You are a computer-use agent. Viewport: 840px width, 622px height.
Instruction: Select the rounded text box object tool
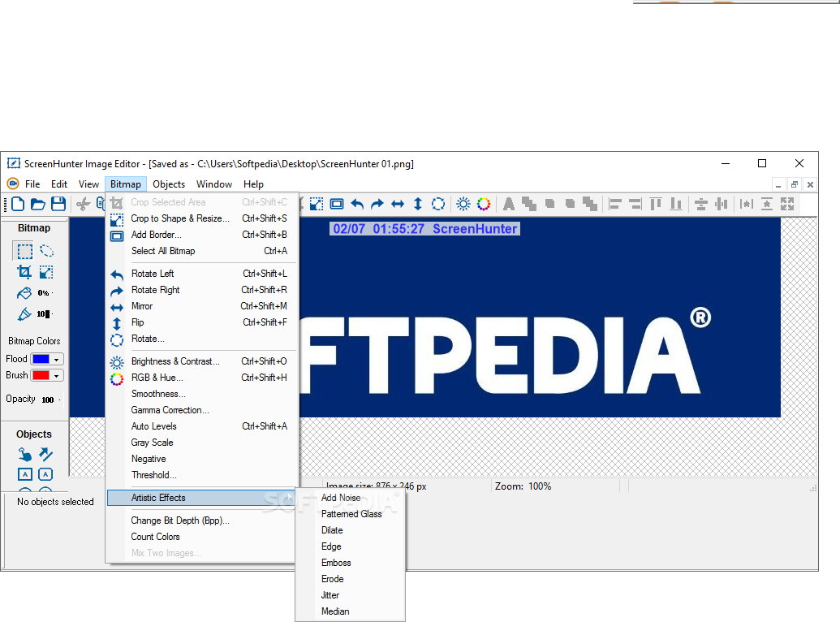coord(45,474)
